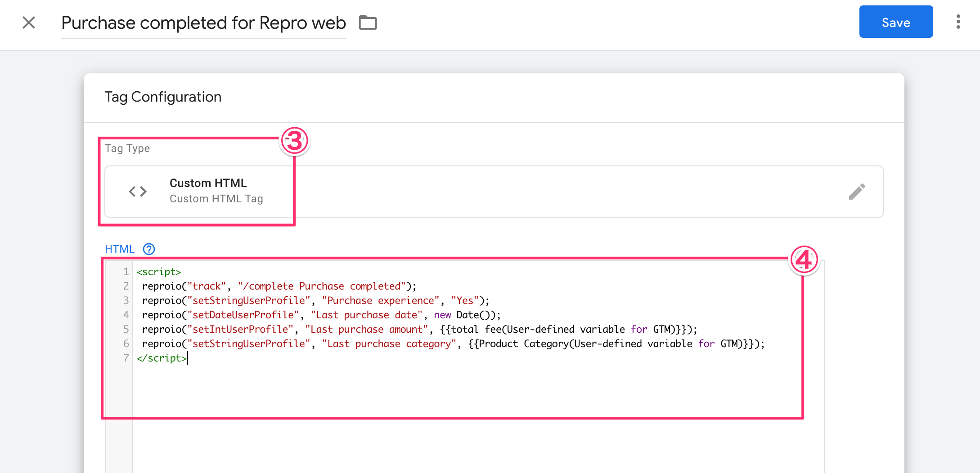Click line number 1 in the gutter

126,272
